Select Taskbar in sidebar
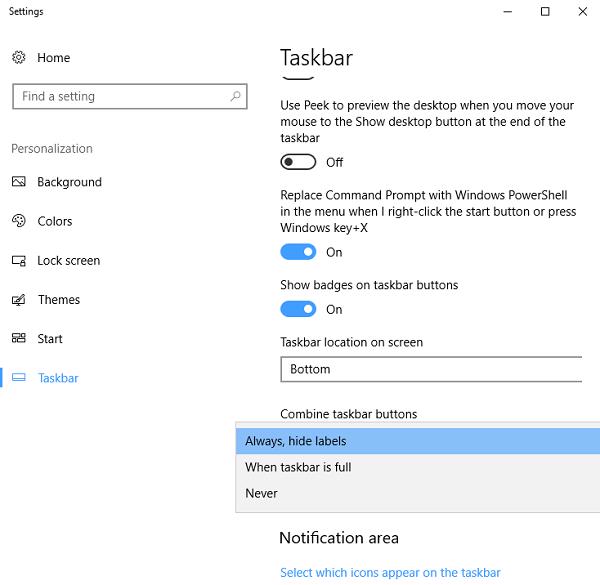The width and height of the screenshot is (600, 585). pyautogui.click(x=58, y=378)
